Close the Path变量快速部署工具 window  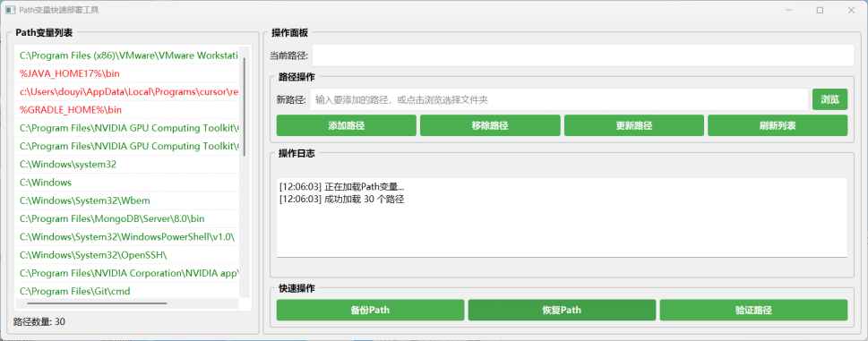click(x=851, y=10)
